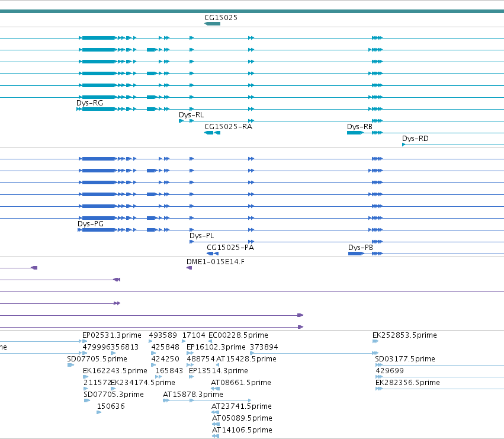Image resolution: width=504 pixels, height=439 pixels.
Task: Click the Dys-RL transcript label
Action: [x=191, y=115]
